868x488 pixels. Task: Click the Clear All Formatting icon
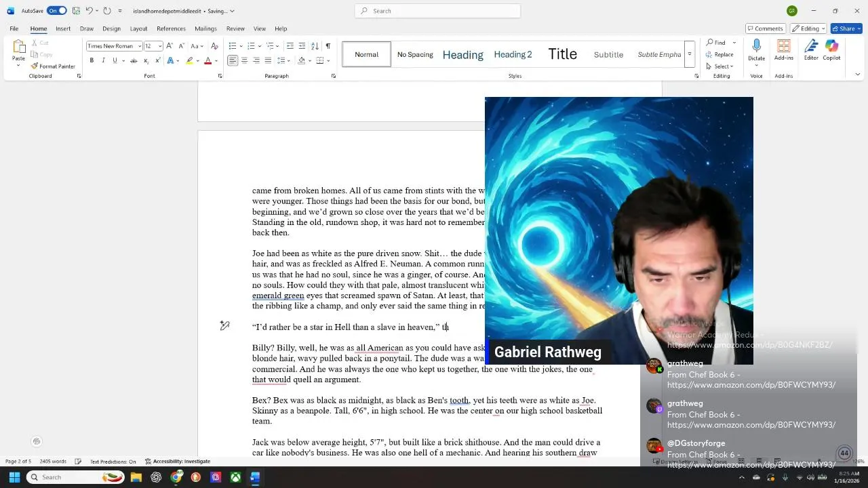(214, 46)
